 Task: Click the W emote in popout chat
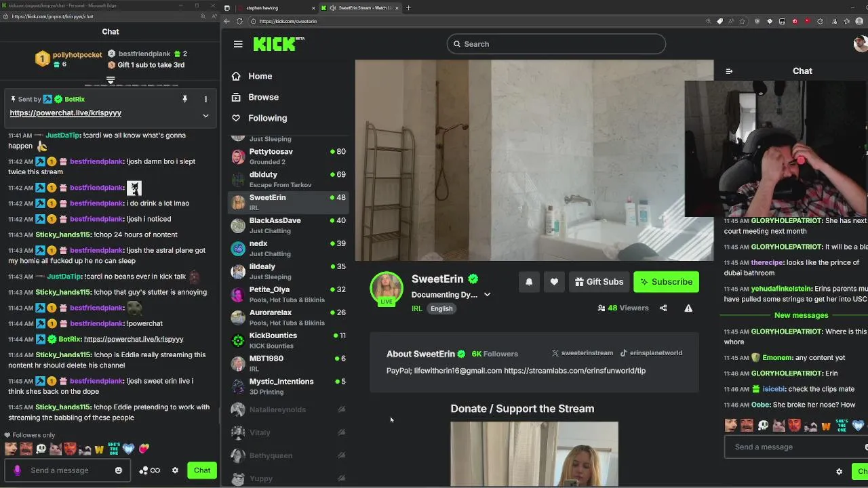[99, 449]
